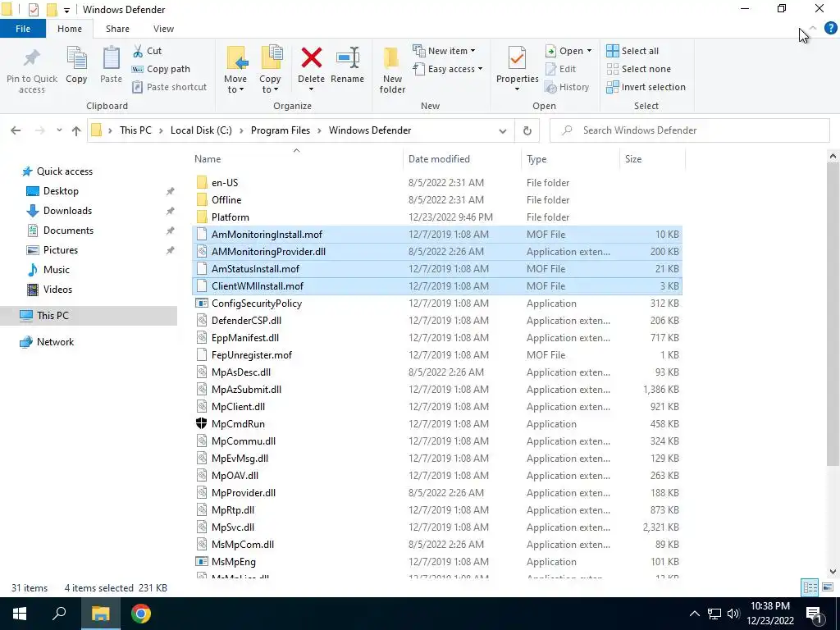Click the vertical scrollbar down arrow
840x630 pixels.
[x=833, y=572]
